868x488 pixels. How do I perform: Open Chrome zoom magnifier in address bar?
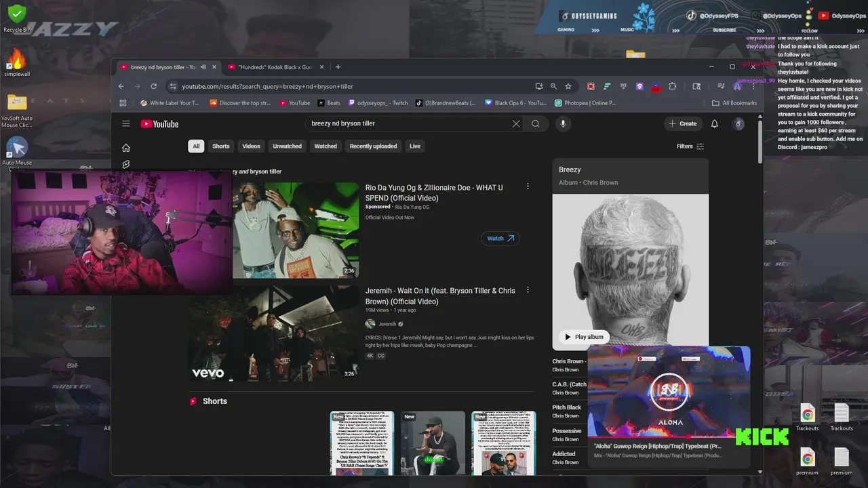tap(553, 86)
